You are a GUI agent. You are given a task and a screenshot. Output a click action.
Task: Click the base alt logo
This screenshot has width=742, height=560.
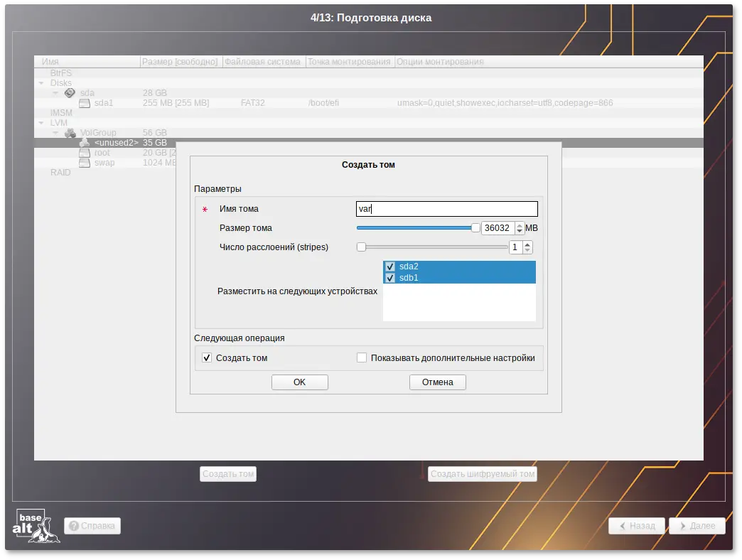point(36,526)
